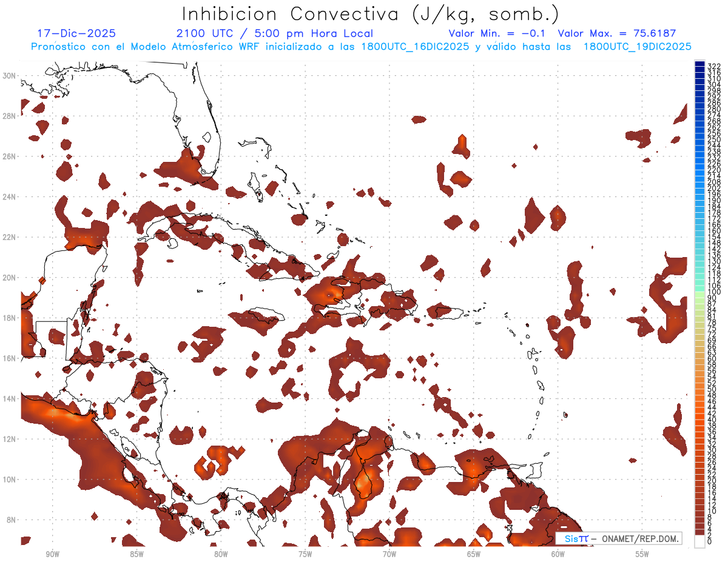This screenshot has height=562, width=728.
Task: Click "1800UTC_19DIC2025" valid-until time text
Action: click(x=637, y=46)
